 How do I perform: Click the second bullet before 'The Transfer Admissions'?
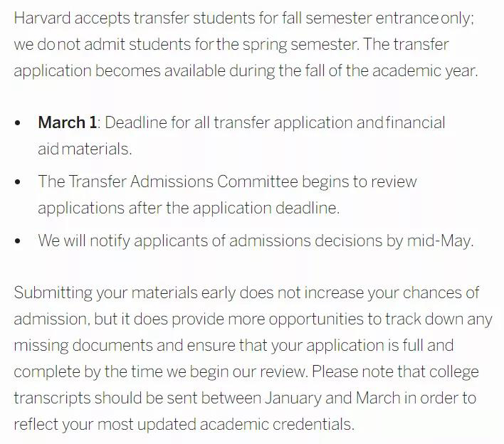(x=18, y=182)
